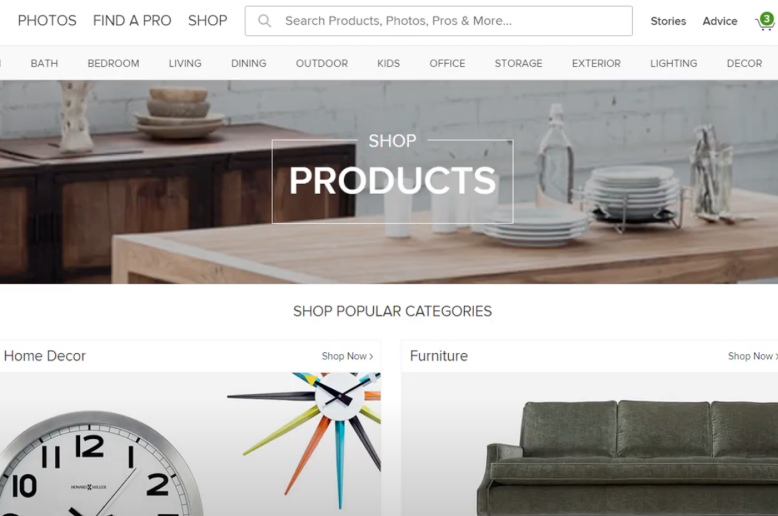Open the PHOTOS section

point(47,20)
